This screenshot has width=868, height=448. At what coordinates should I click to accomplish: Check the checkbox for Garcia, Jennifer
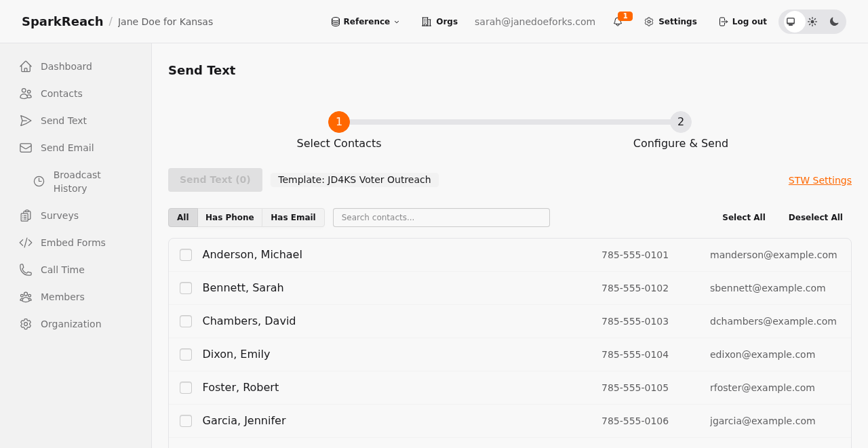click(186, 422)
